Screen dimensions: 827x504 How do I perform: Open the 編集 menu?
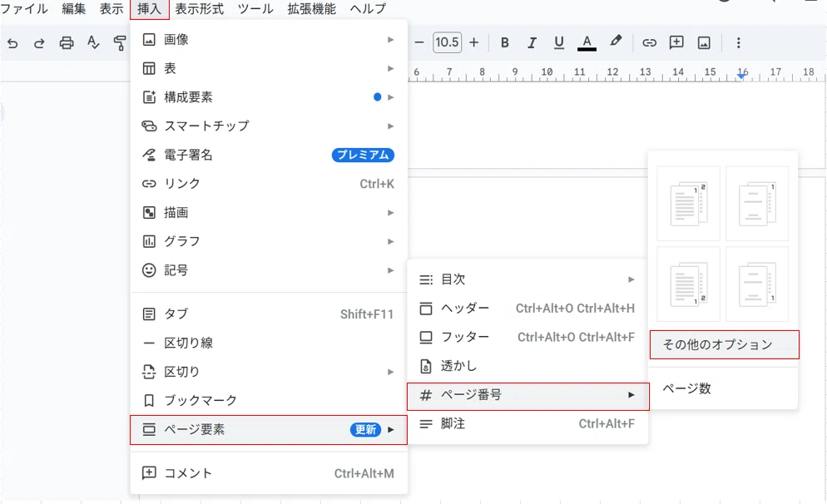click(x=73, y=9)
